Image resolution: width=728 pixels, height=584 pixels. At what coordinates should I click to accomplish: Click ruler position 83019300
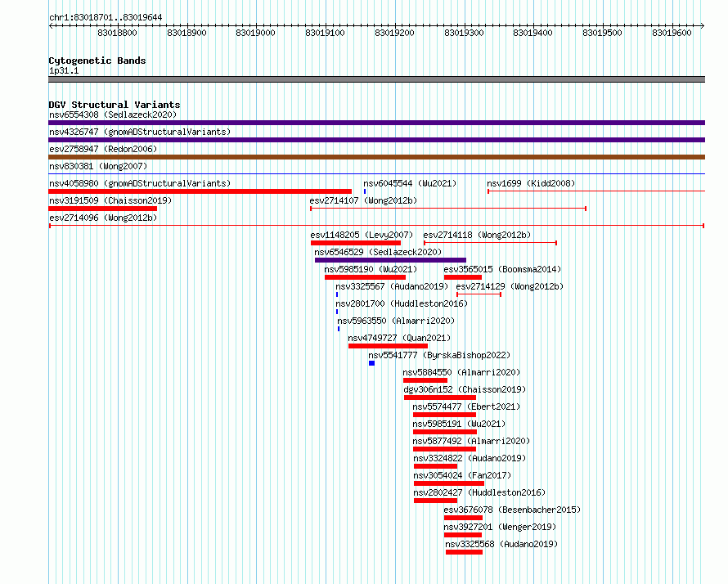pyautogui.click(x=464, y=33)
